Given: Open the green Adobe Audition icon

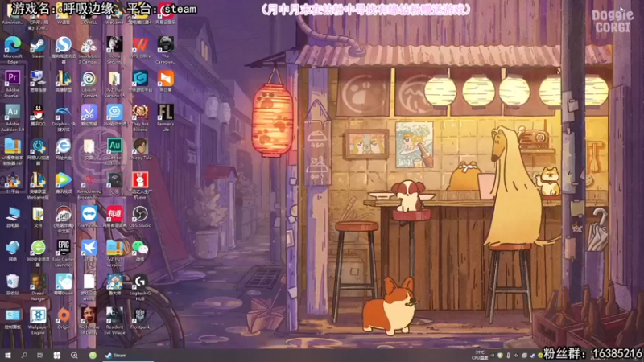Looking at the screenshot, I should click(x=114, y=151).
